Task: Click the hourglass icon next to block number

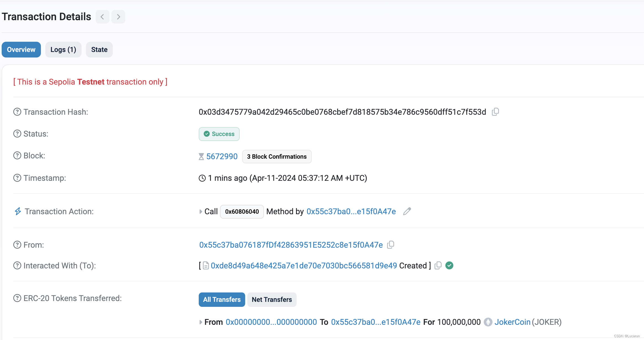Action: [x=201, y=156]
